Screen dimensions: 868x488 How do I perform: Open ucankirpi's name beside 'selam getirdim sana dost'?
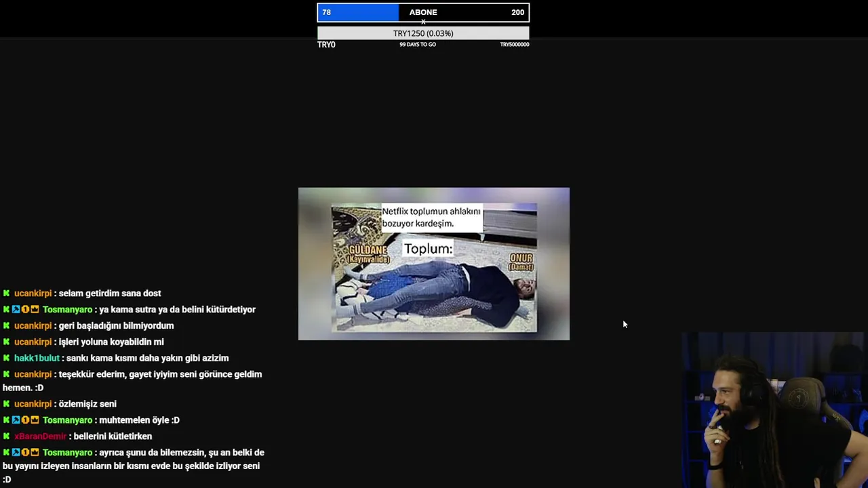33,293
